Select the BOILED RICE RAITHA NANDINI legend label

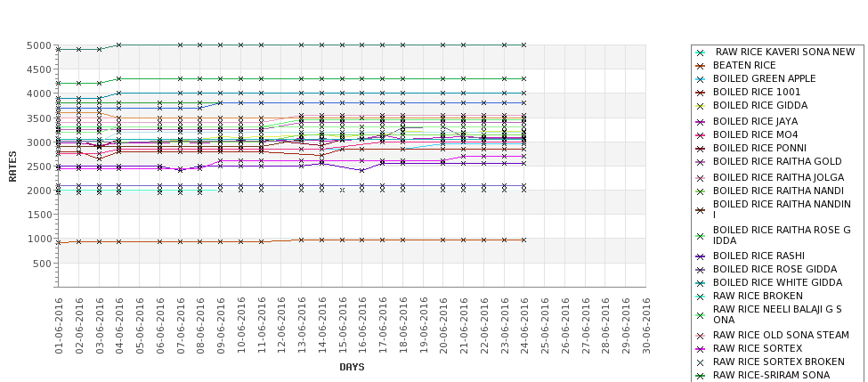click(x=782, y=209)
